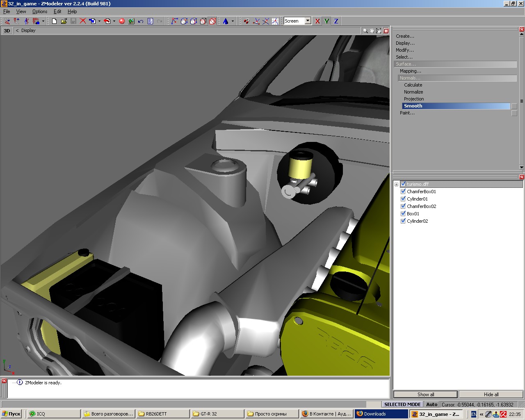Collapse the Surface... command group
525x420 pixels.
point(455,64)
